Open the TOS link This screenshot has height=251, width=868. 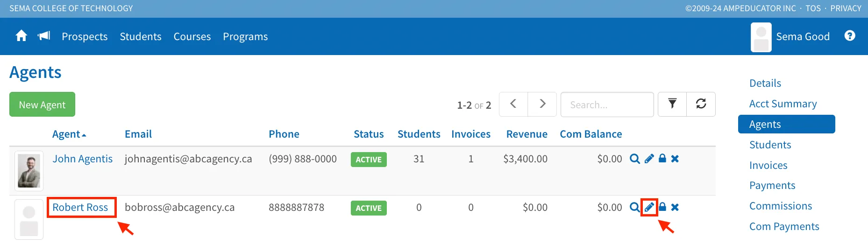click(813, 8)
